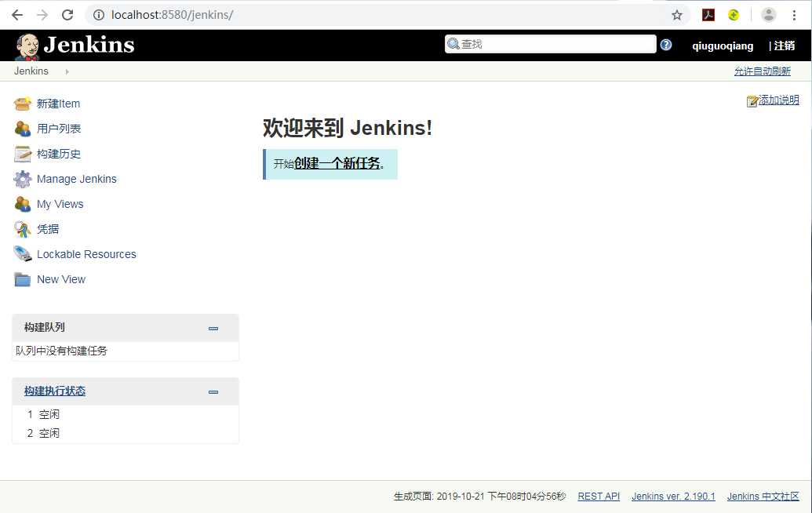Click the 构建历史 notepad icon
The width and height of the screenshot is (812, 513).
pyautogui.click(x=22, y=154)
